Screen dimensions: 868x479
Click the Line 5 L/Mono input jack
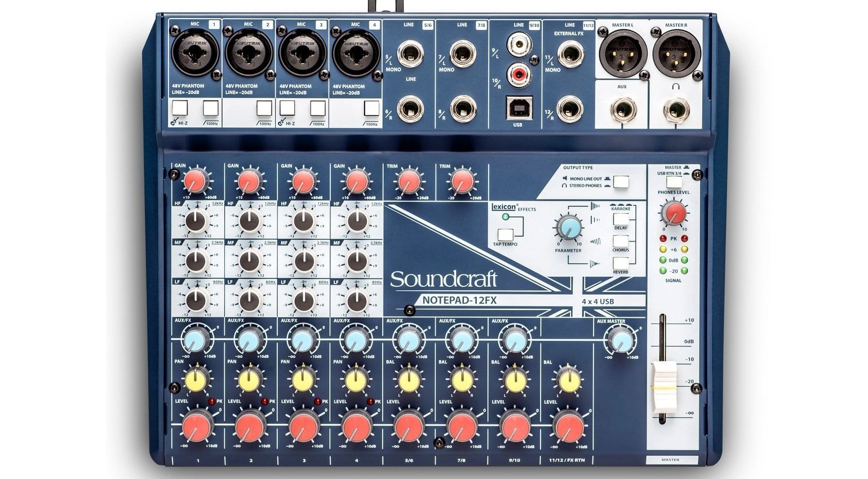410,55
